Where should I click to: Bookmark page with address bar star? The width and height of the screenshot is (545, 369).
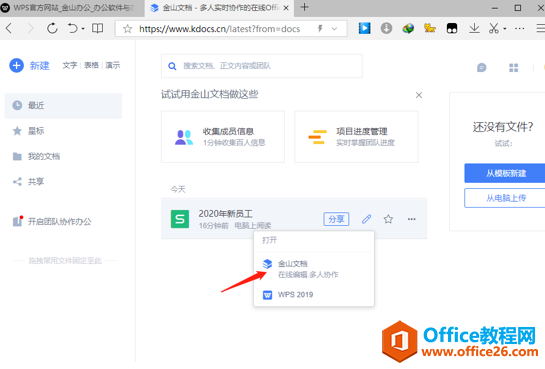pyautogui.click(x=128, y=28)
